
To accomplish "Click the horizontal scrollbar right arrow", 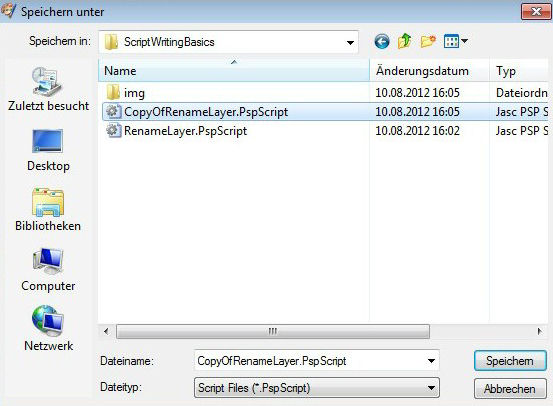I will 540,331.
